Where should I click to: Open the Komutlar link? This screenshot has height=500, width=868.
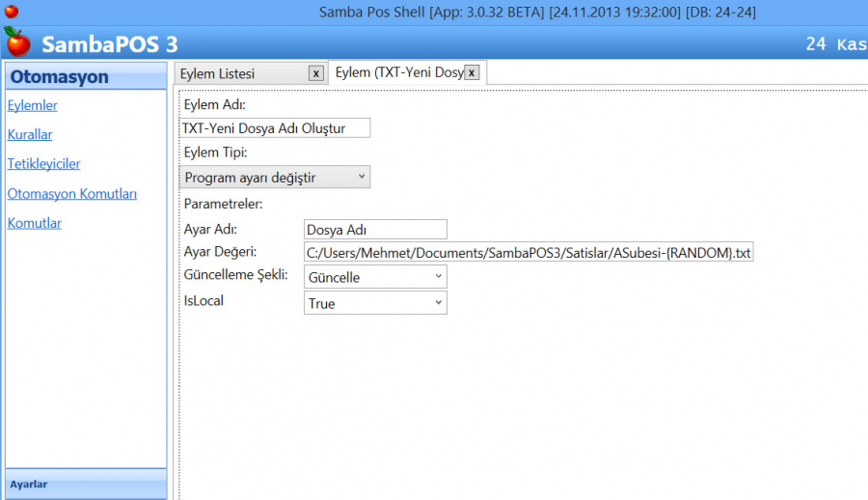coord(35,223)
